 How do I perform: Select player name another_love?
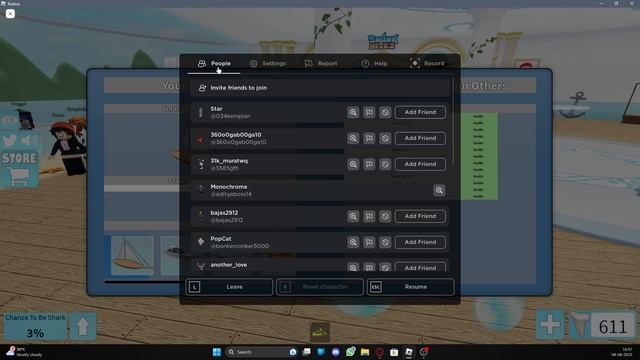pyautogui.click(x=229, y=265)
